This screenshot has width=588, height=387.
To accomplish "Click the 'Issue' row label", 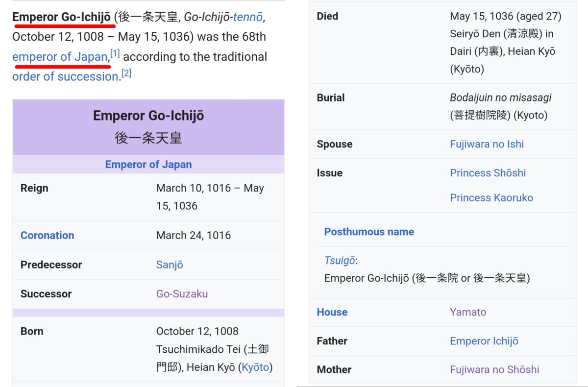I will coord(330,173).
